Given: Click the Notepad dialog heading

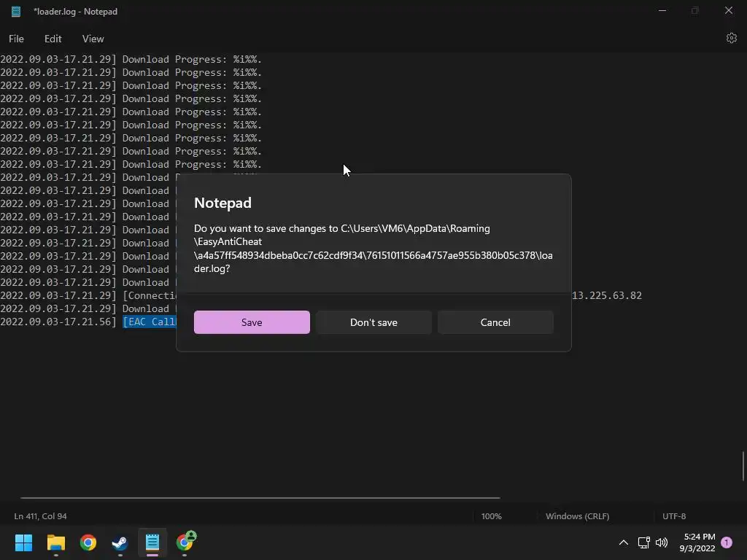Looking at the screenshot, I should [222, 203].
